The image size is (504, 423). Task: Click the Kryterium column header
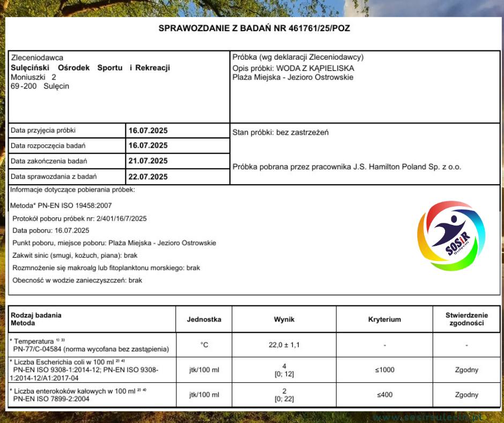pos(384,319)
